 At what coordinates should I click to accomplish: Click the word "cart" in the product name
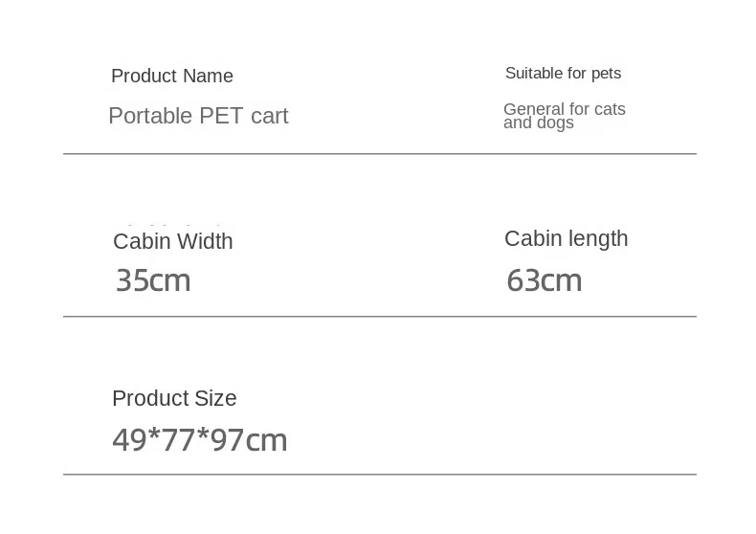[x=270, y=117]
